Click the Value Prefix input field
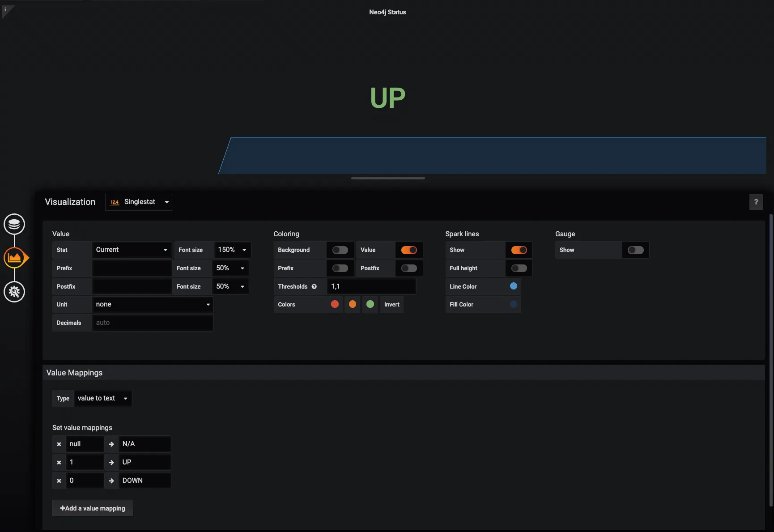Viewport: 774px width, 532px height. (x=132, y=268)
